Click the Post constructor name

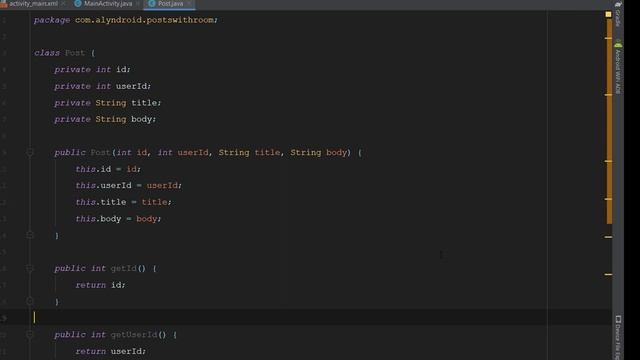click(x=100, y=153)
